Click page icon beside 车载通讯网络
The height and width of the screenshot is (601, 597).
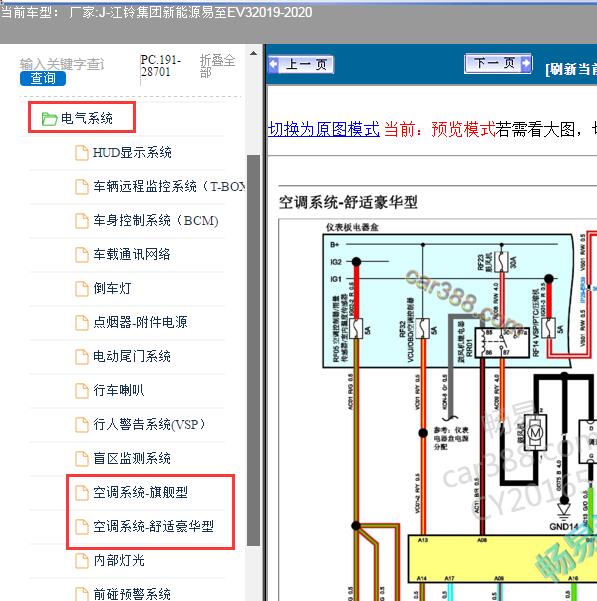pos(82,255)
